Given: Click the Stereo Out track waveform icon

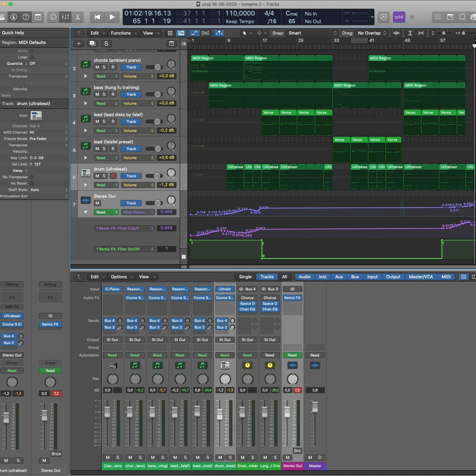Looking at the screenshot, I should [x=86, y=200].
